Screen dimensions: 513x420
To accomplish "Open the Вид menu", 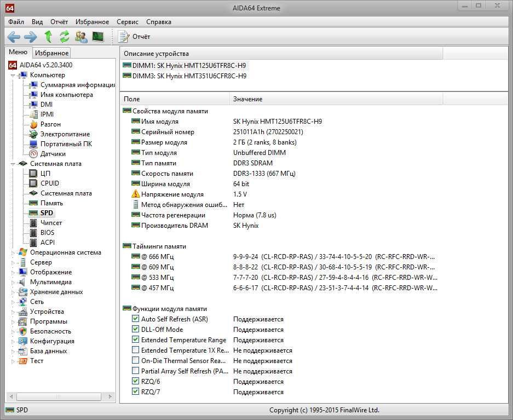I will click(x=37, y=22).
